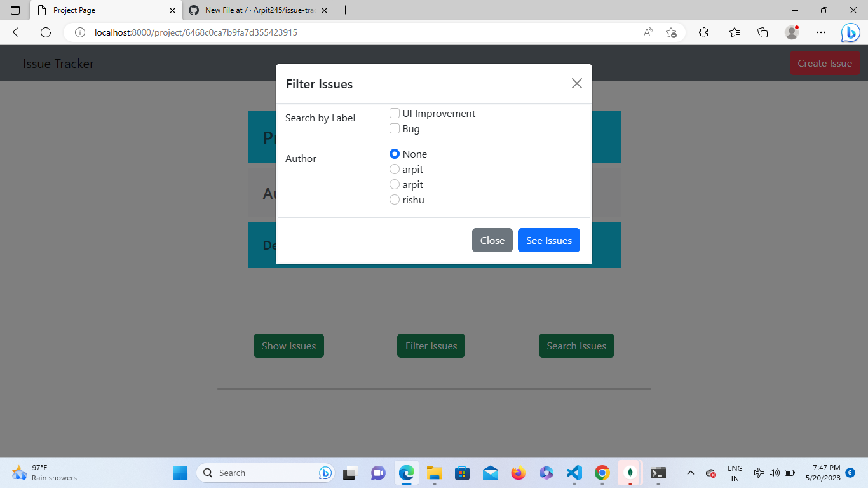Open the Settings and more browser menu

821,32
